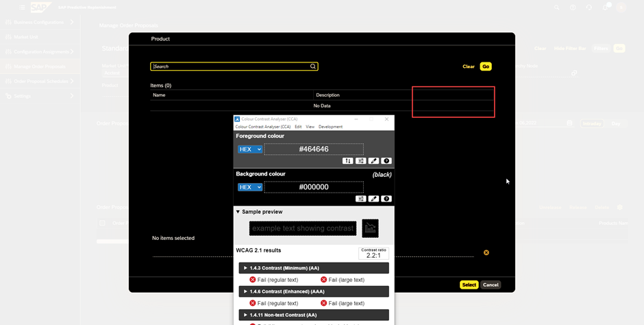Click the magnifier icon in Product search field
Viewport: 644px width, 325px height.
[x=313, y=66]
